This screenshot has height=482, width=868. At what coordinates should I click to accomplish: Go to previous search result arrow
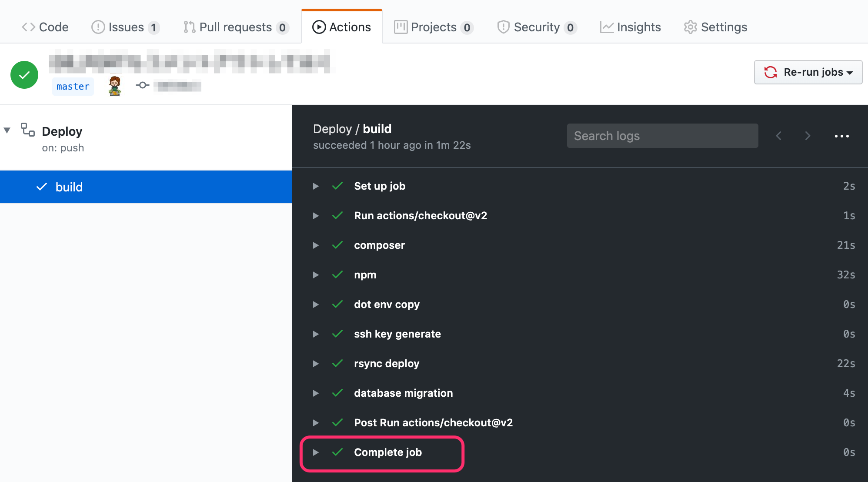click(x=778, y=136)
